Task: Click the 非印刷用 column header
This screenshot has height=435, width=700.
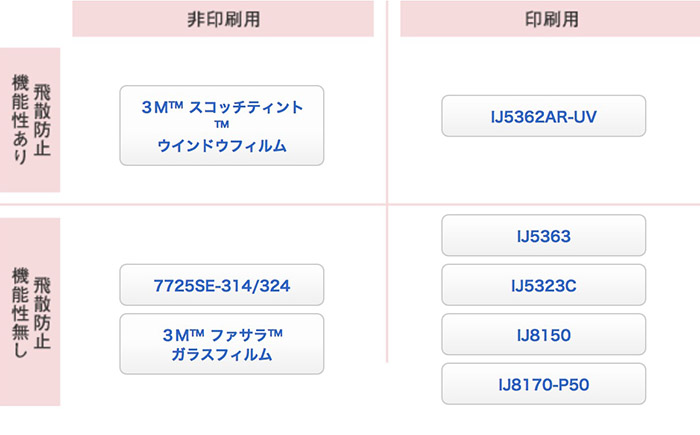Action: tap(223, 19)
